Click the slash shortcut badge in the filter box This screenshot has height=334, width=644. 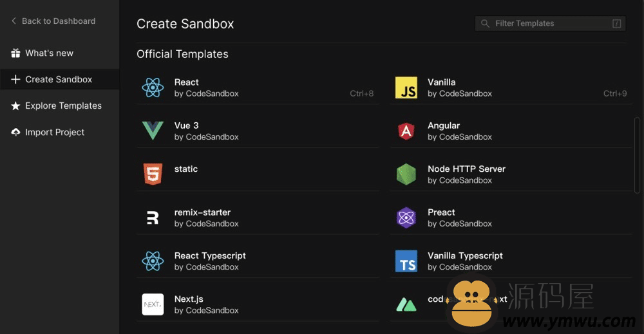[x=616, y=23]
